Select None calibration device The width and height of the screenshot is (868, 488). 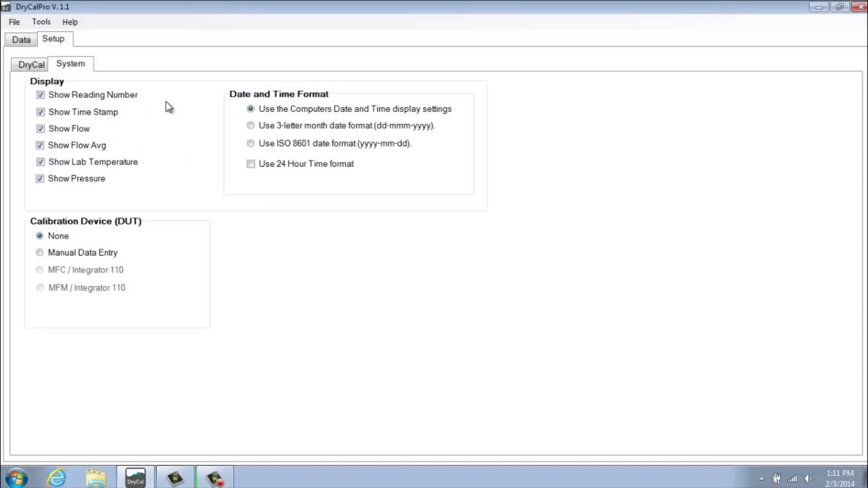(x=40, y=236)
